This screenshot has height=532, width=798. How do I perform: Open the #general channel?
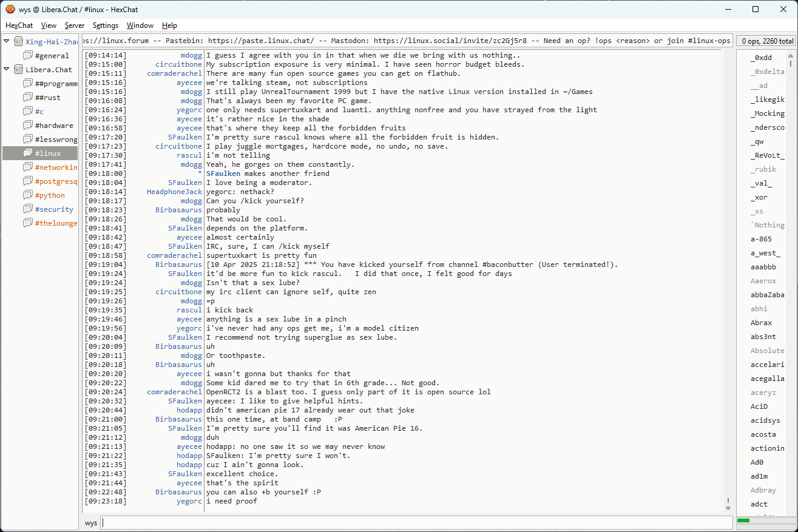pos(52,56)
